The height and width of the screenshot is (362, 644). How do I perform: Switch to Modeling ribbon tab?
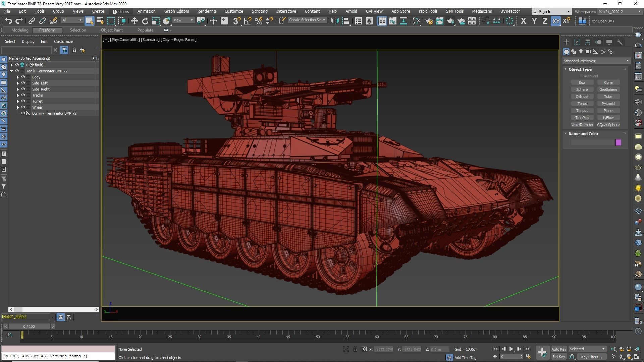point(20,30)
